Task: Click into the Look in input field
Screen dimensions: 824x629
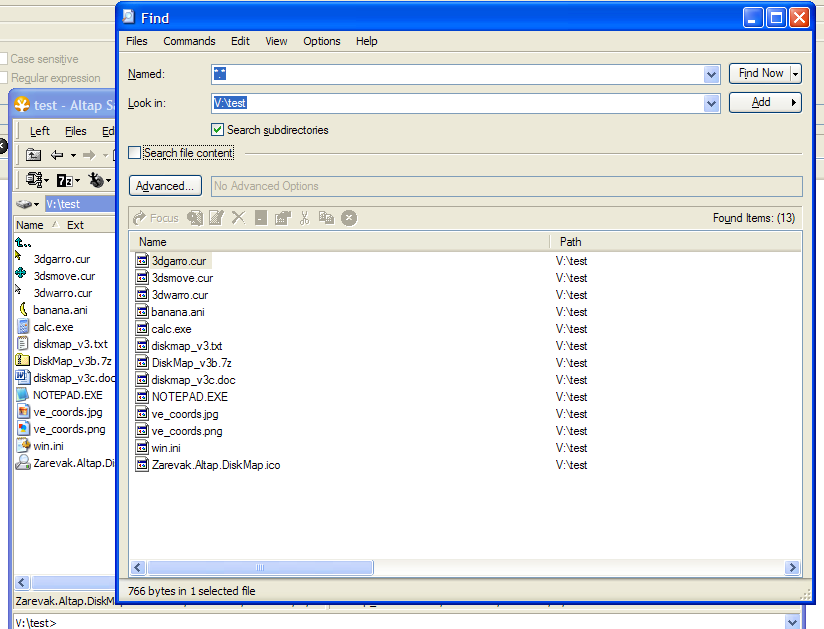Action: (x=457, y=103)
